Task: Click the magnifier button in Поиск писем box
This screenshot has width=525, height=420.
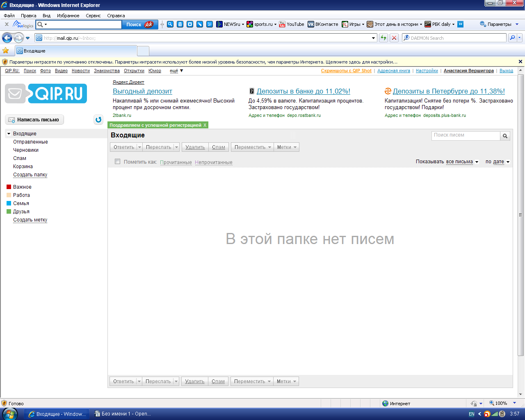Action: pyautogui.click(x=505, y=136)
